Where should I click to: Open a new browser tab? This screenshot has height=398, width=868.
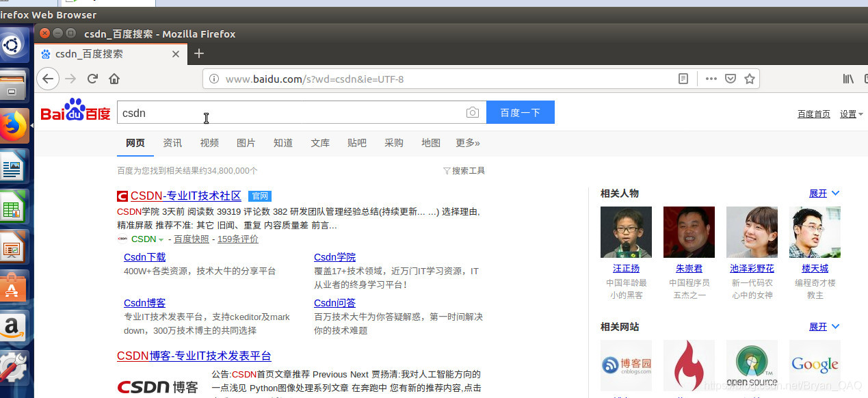coord(199,53)
